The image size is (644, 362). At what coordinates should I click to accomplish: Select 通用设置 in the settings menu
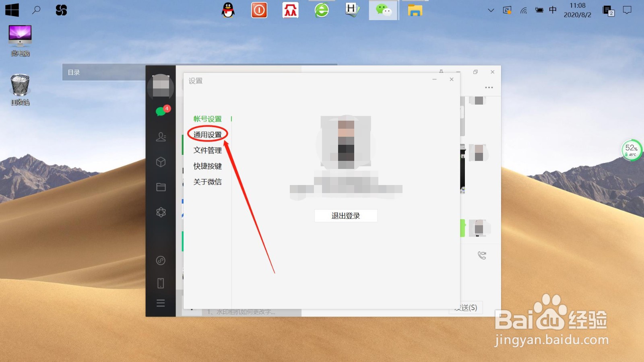tap(207, 135)
